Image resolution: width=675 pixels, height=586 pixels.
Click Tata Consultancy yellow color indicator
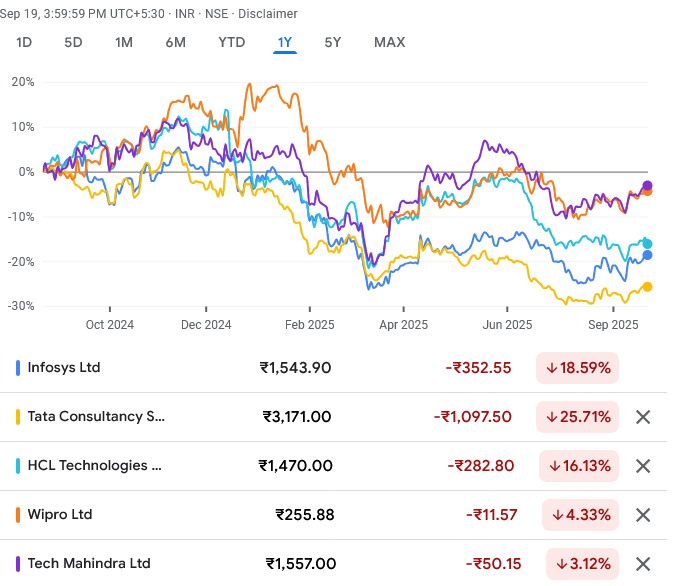(x=19, y=417)
